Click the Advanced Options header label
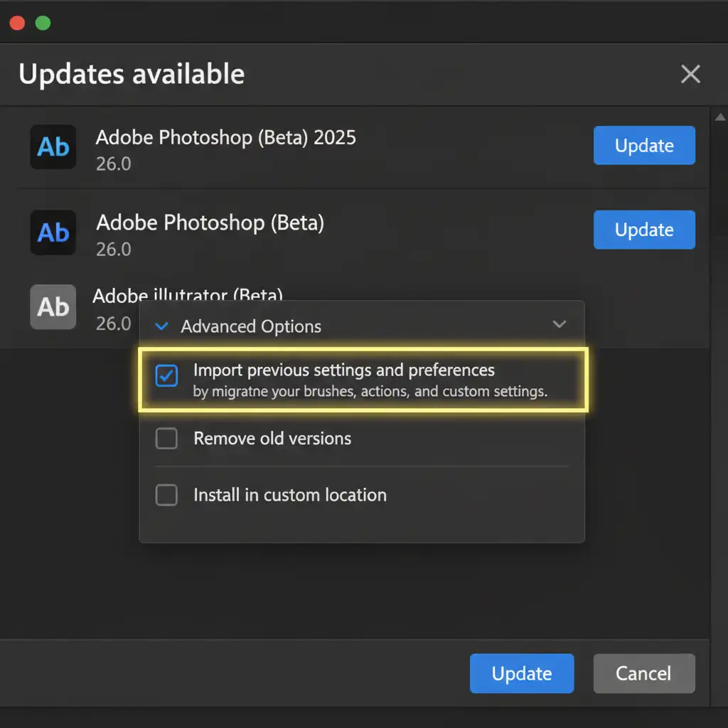The width and height of the screenshot is (728, 728). coord(251,326)
